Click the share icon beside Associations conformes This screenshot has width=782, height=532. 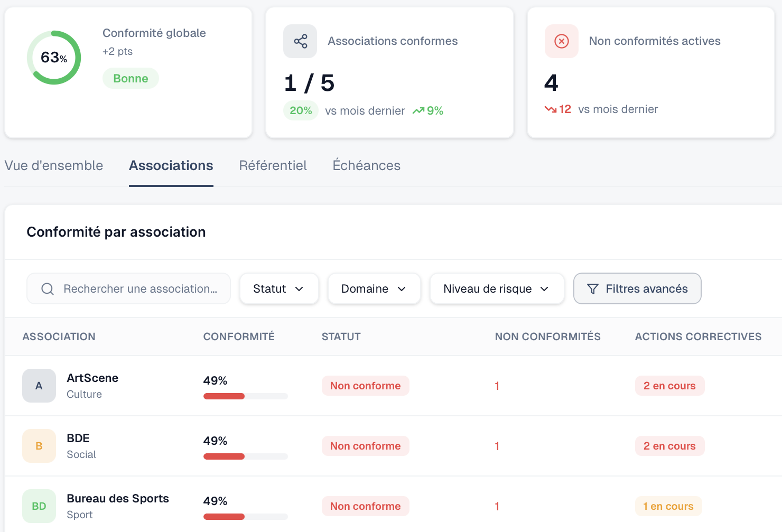point(300,41)
